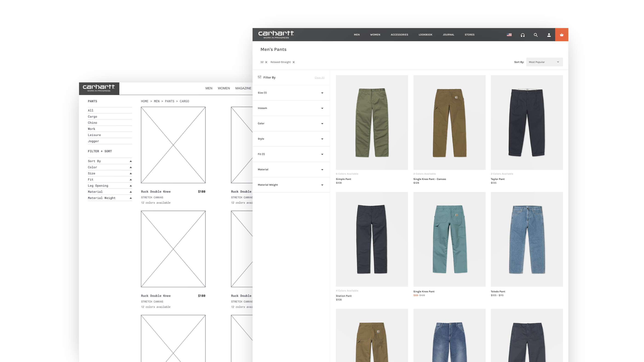The width and height of the screenshot is (644, 362).
Task: Open the Most Popular sort dropdown
Action: click(x=544, y=62)
